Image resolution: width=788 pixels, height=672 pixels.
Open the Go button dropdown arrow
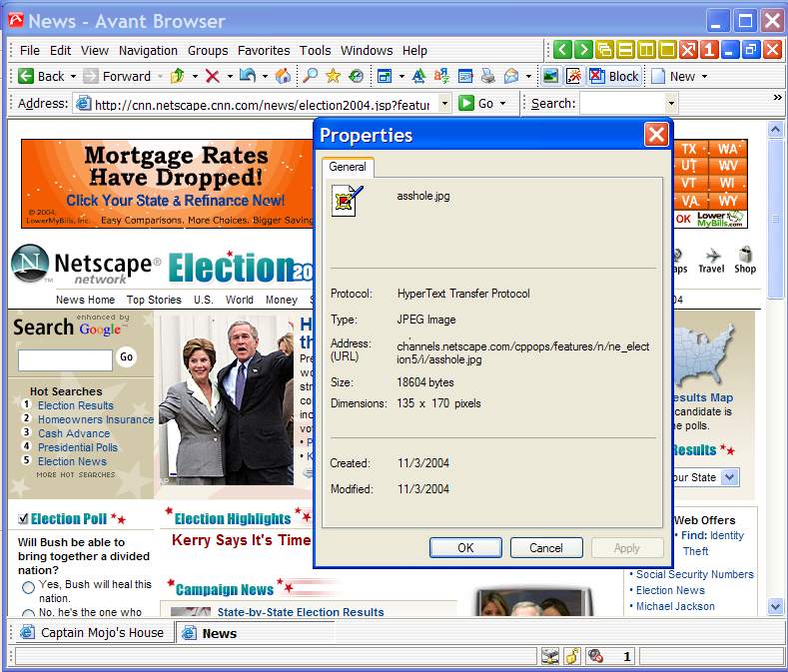[x=502, y=104]
